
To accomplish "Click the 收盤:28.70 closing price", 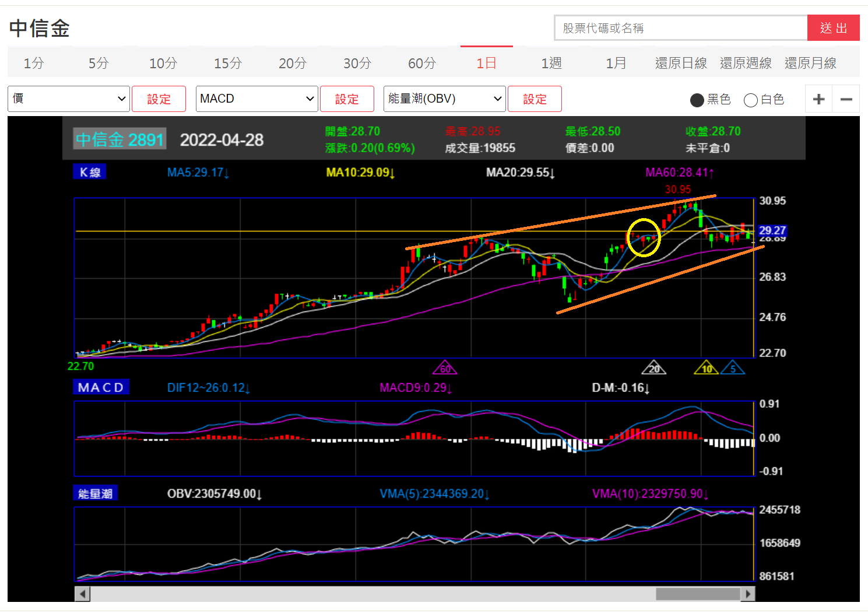I will point(713,131).
